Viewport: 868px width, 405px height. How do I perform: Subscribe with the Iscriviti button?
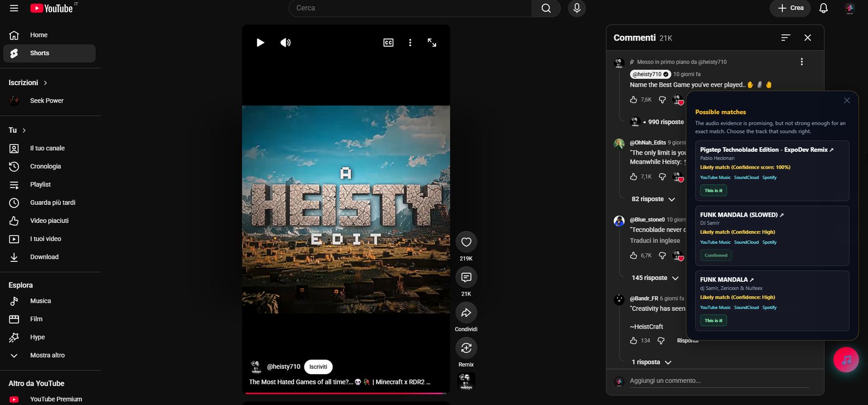tap(318, 367)
